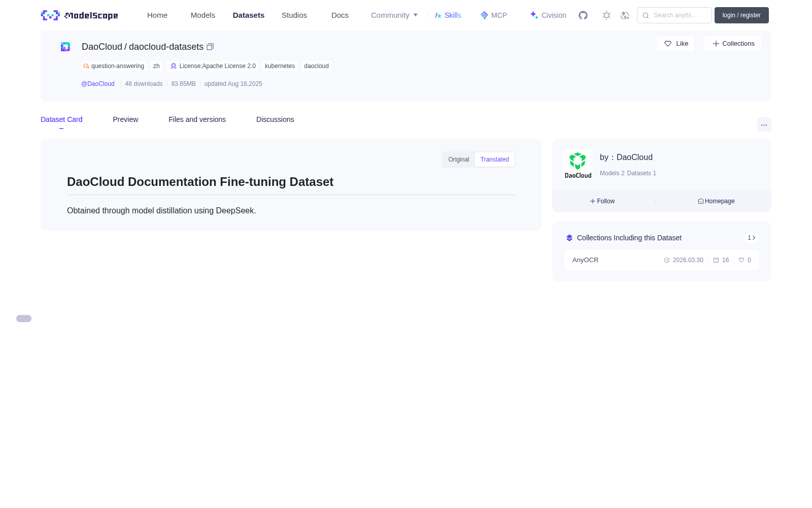Expand collections list via the 1 chevron
The image size is (812, 508).
tap(752, 238)
